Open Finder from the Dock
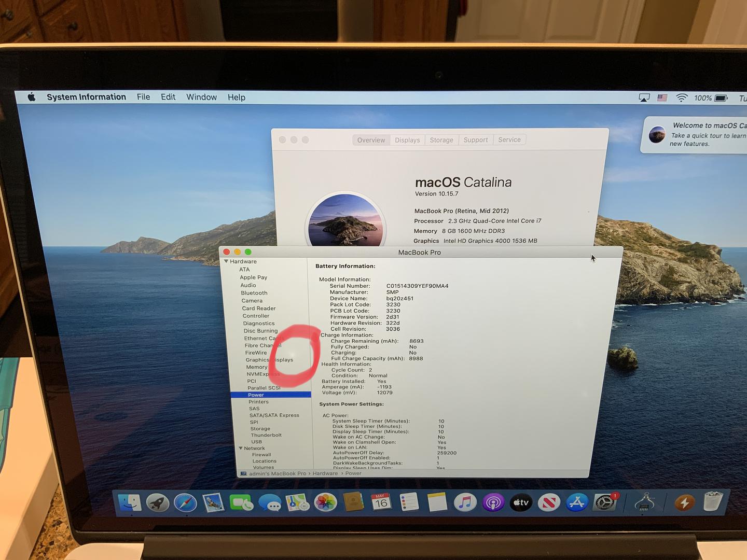The width and height of the screenshot is (747, 560). pos(130,502)
